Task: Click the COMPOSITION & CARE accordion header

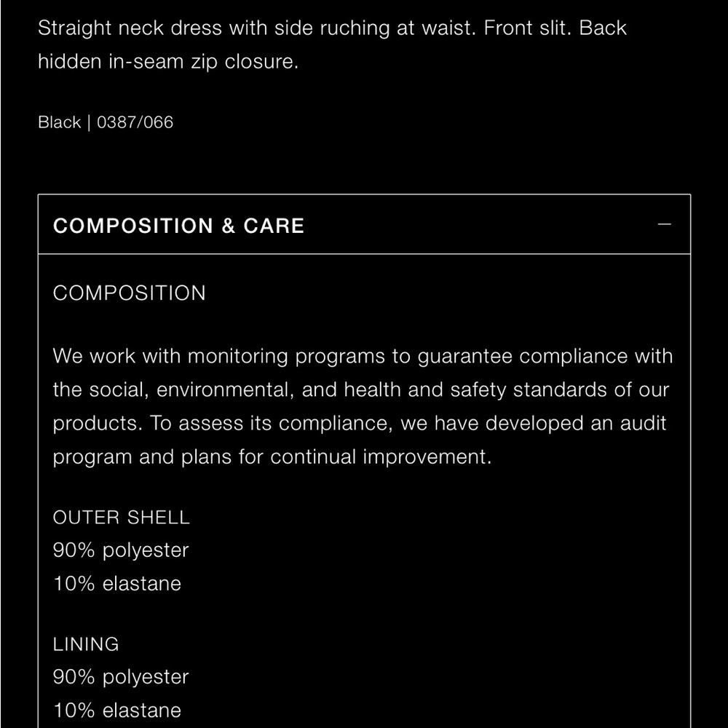Action: [x=179, y=226]
